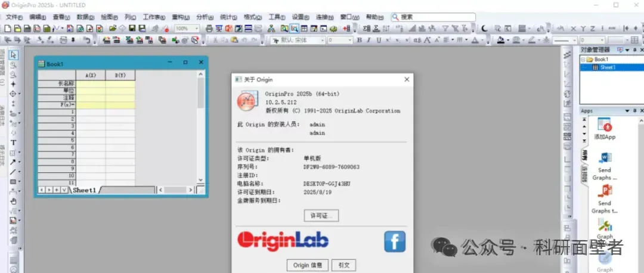Select the Text tool (T) in the left toolbar
Screen dimensions: 644x273
coord(13,142)
